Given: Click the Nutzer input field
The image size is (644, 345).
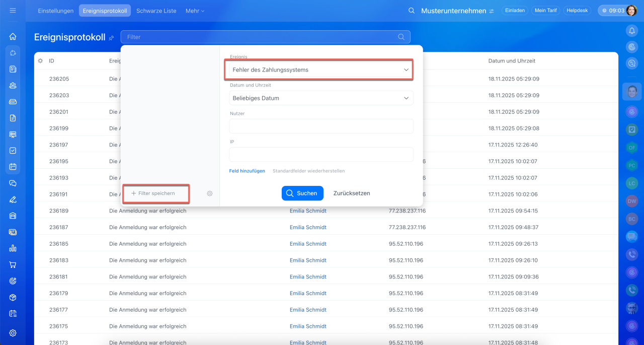Looking at the screenshot, I should [320, 126].
